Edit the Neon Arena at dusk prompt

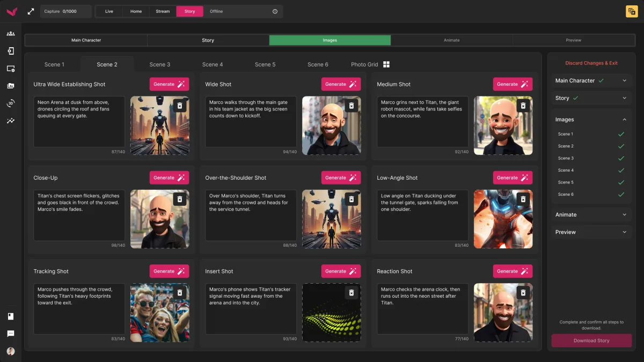click(x=79, y=121)
